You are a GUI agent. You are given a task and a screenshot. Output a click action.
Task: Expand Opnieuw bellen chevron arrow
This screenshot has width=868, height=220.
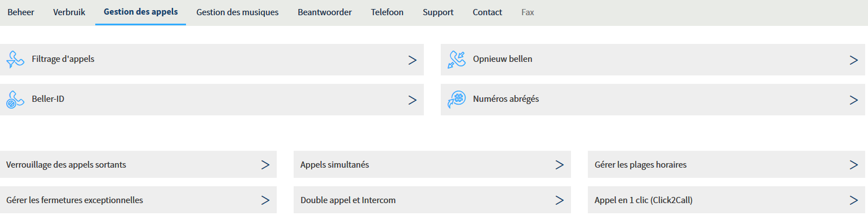853,60
